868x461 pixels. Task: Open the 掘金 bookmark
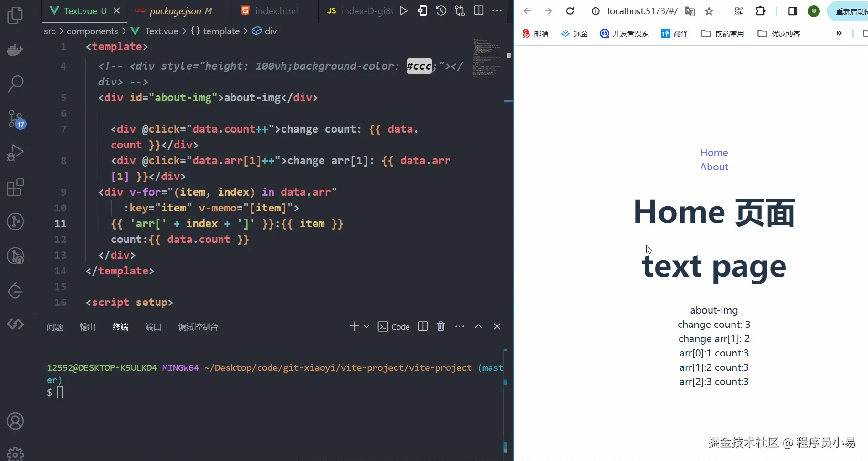pos(574,33)
